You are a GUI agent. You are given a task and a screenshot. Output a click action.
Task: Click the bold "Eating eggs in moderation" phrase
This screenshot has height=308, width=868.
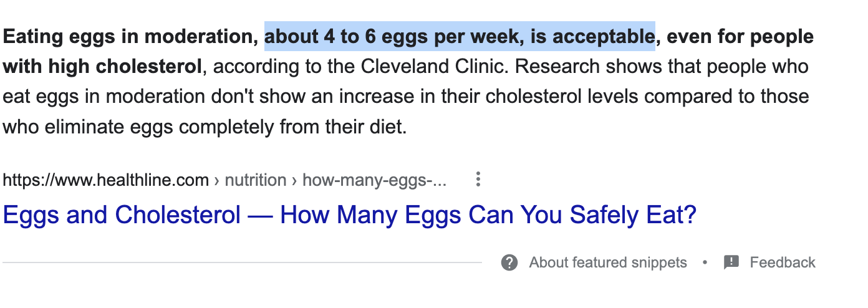click(x=130, y=37)
